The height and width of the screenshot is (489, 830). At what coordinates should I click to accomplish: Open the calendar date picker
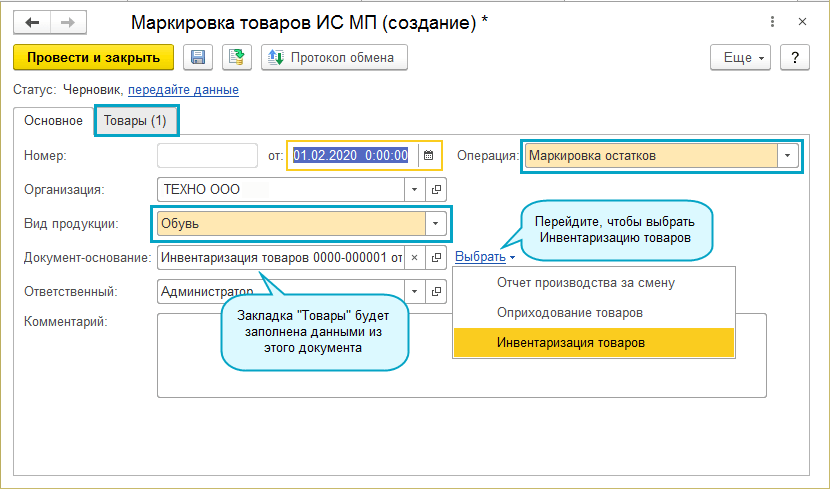point(428,155)
